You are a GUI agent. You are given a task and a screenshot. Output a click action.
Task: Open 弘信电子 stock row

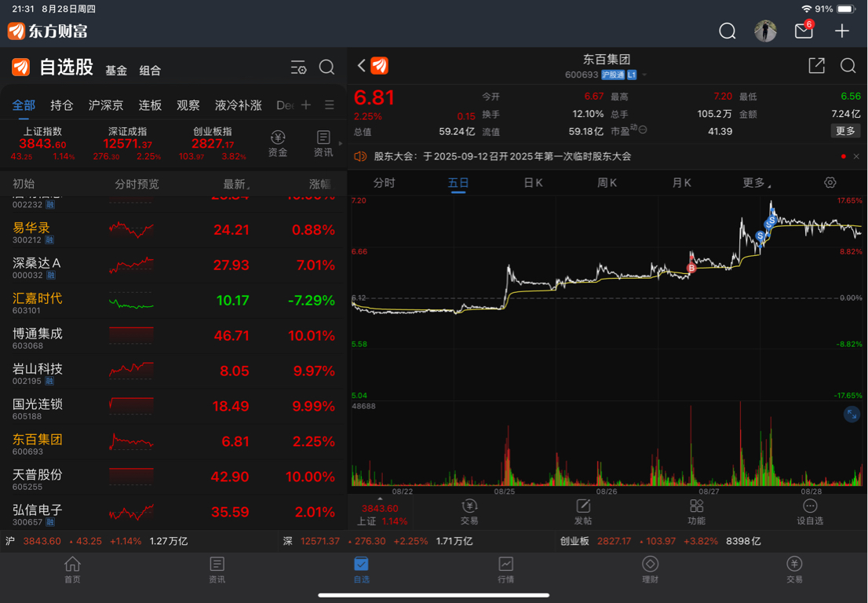click(173, 512)
